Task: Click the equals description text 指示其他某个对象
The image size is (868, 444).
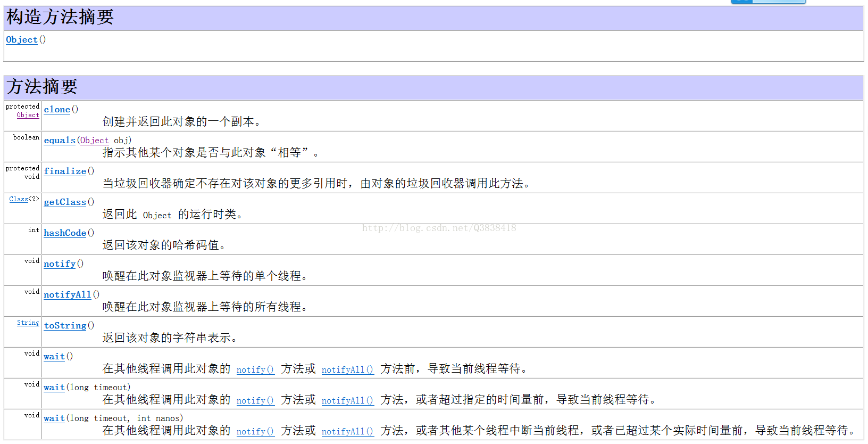Action: tap(211, 153)
